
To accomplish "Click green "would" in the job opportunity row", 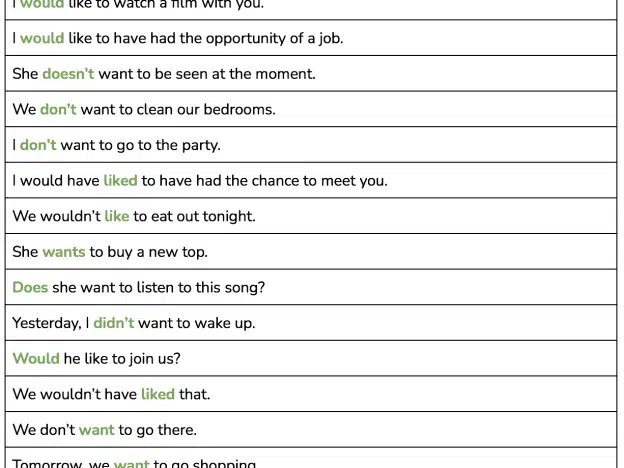I will point(42,38).
